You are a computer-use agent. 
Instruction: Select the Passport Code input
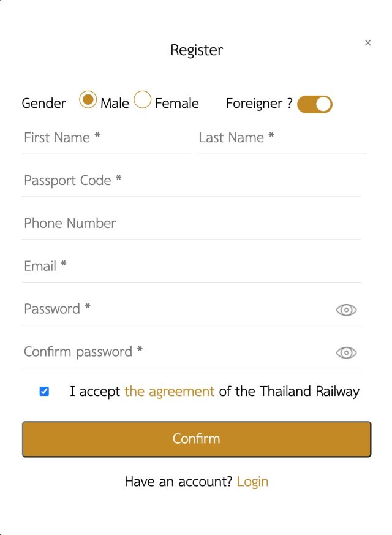191,181
